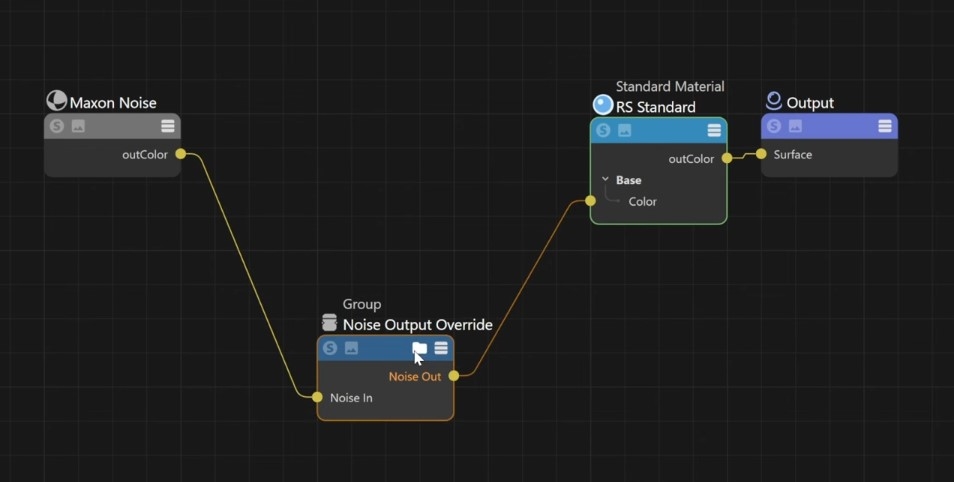Toggle solo on the Maxon Noise node
Image resolution: width=954 pixels, height=482 pixels.
(57, 127)
